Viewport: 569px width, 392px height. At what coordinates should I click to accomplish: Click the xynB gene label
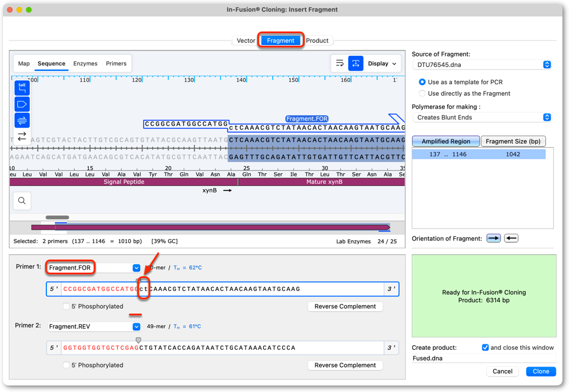click(x=210, y=191)
